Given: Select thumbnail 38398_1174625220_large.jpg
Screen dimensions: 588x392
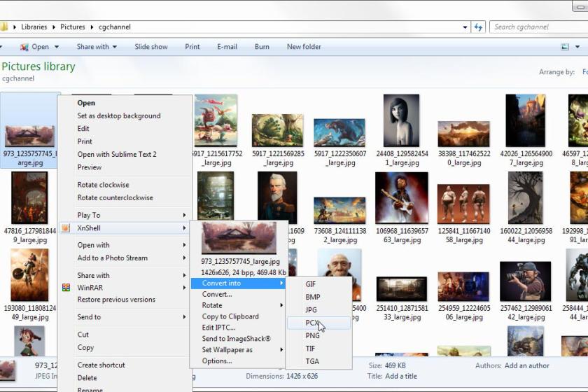Looking at the screenshot, I should [463, 134].
